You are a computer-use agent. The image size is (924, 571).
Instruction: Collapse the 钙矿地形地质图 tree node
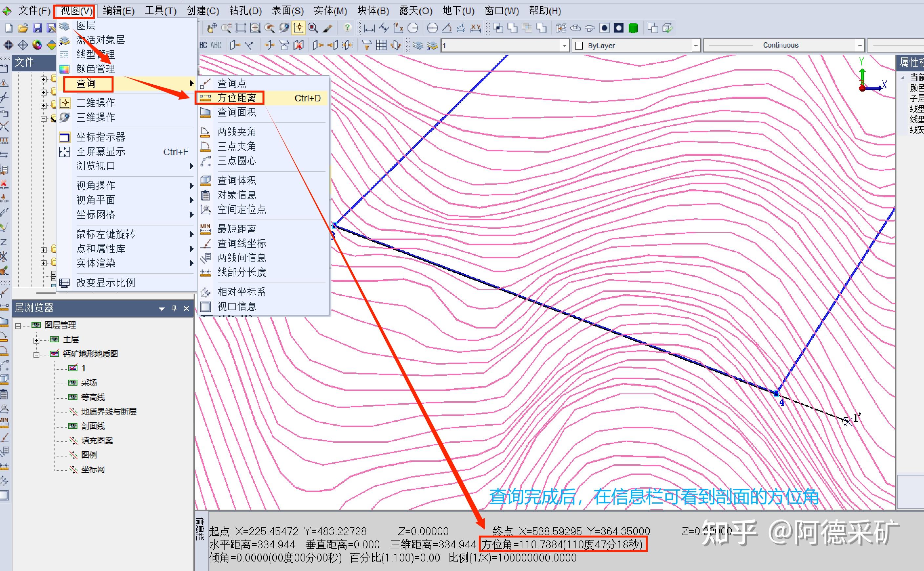36,355
